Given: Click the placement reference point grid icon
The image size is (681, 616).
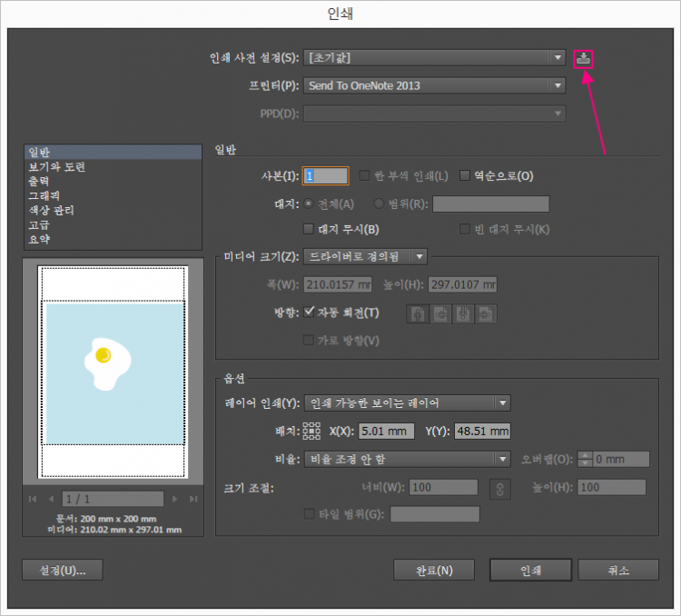Looking at the screenshot, I should click(312, 431).
